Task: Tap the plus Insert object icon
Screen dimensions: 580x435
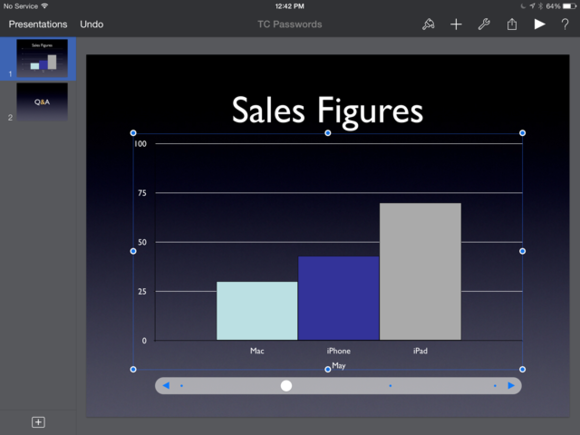Action: (456, 24)
